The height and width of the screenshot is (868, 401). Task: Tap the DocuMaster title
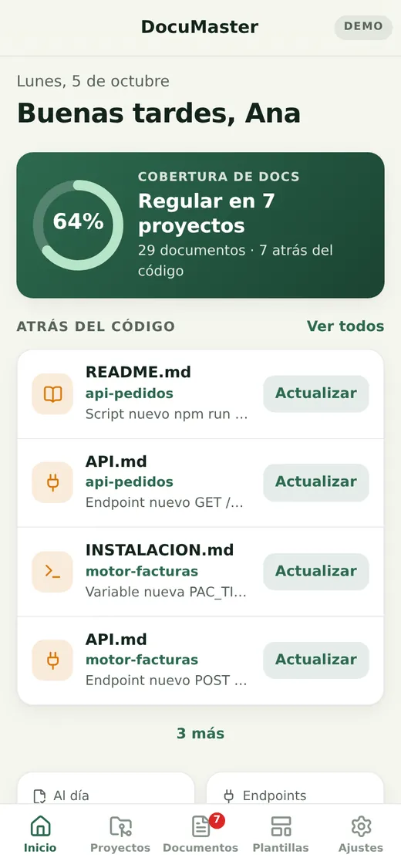coord(200,26)
